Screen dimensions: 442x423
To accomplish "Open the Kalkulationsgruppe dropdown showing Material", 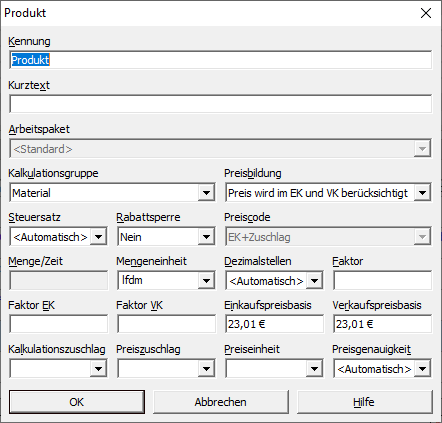I will point(112,192).
